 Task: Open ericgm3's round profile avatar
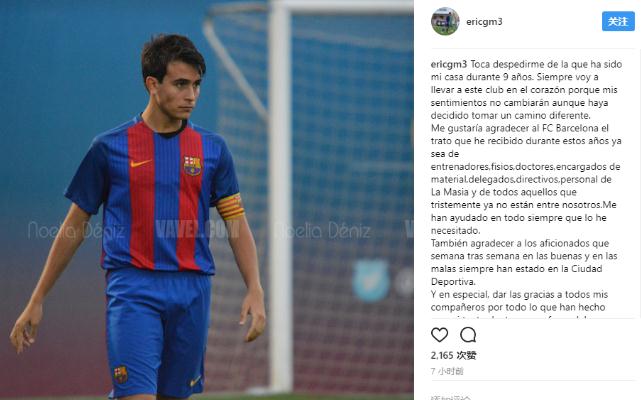click(x=445, y=21)
